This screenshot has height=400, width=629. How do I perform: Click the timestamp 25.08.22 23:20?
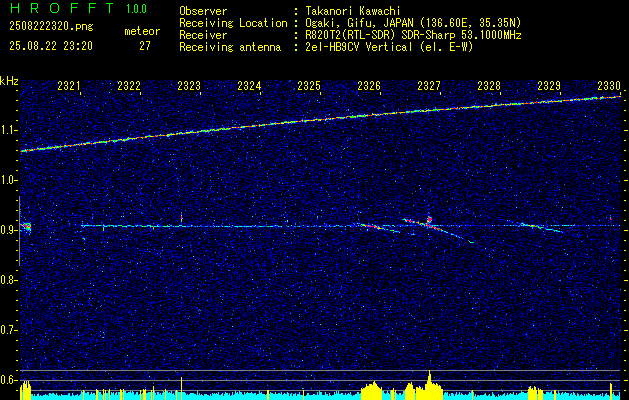[x=51, y=46]
